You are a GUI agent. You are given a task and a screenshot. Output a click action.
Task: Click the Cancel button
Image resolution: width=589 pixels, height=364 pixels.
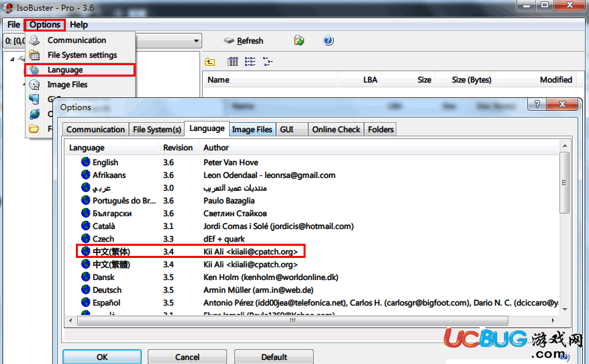pyautogui.click(x=187, y=357)
